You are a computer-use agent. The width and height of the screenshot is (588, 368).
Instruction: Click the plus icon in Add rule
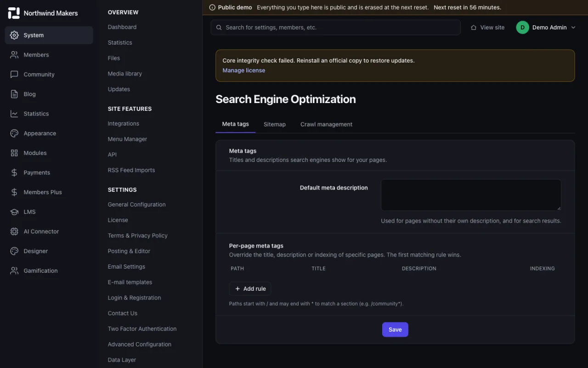coord(237,289)
